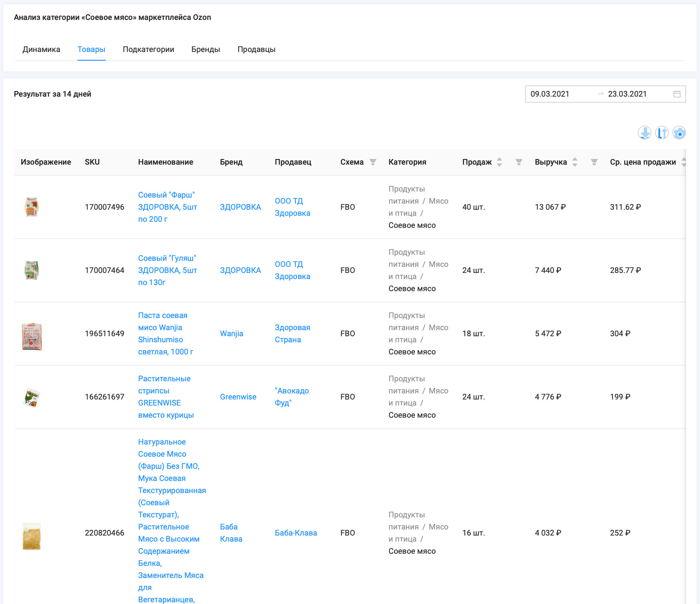Click revenue value 4 032 ₽
This screenshot has width=700, height=604.
click(x=548, y=533)
